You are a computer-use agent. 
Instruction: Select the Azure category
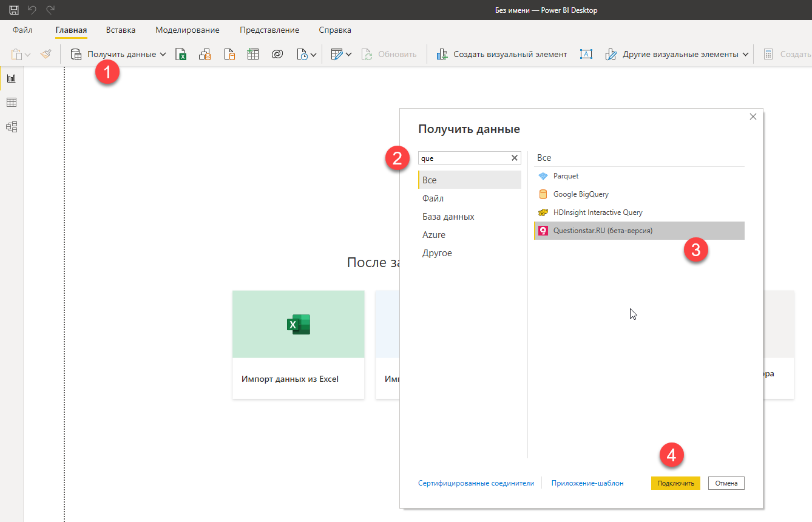pos(470,235)
